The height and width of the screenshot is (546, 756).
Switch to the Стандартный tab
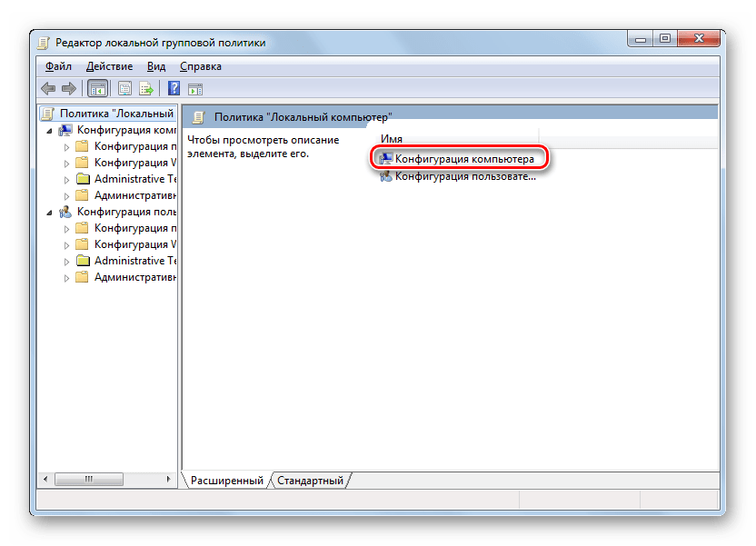pos(310,481)
